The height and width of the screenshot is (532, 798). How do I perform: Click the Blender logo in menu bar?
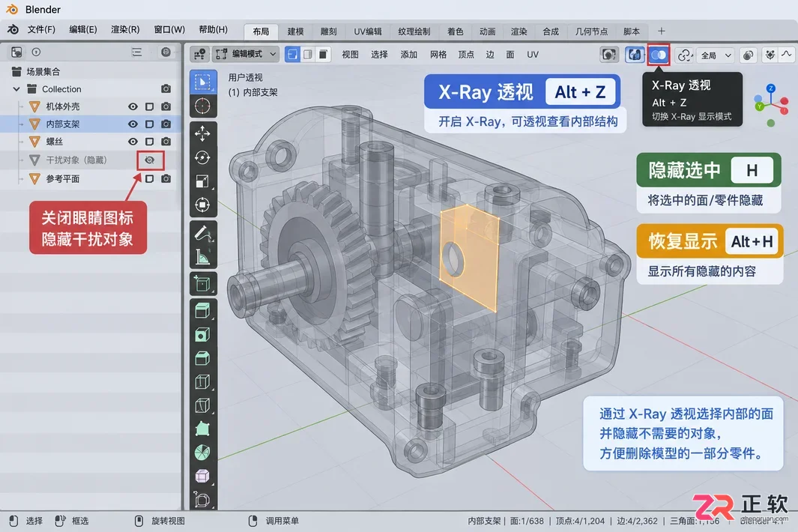[13, 29]
